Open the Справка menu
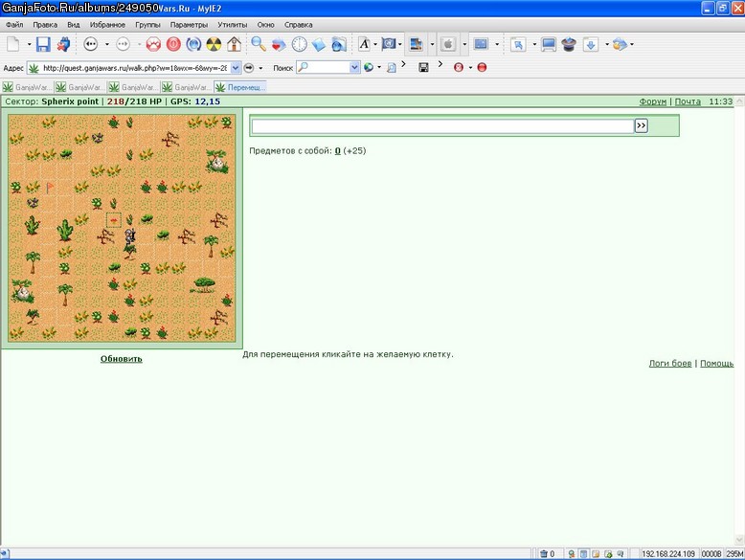745x560 pixels. pos(299,25)
